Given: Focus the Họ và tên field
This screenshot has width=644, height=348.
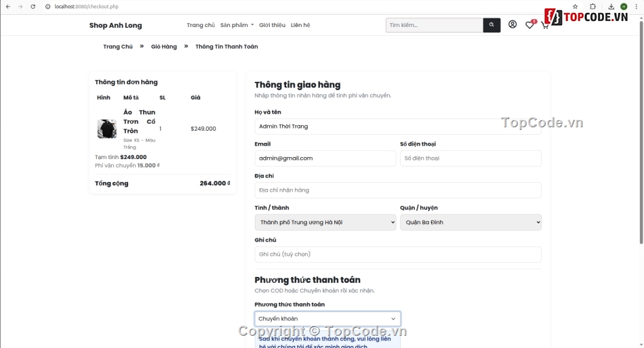Looking at the screenshot, I should pyautogui.click(x=397, y=127).
